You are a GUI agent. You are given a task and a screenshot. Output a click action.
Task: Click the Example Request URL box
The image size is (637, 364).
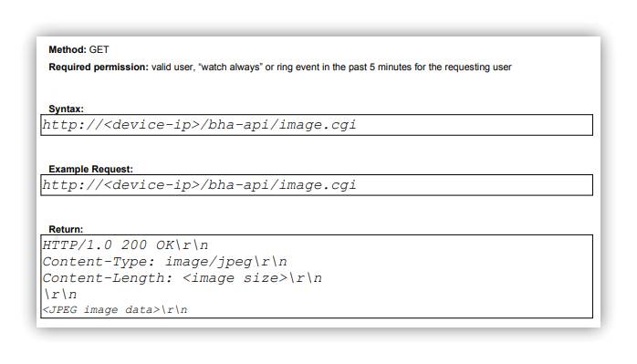[317, 185]
